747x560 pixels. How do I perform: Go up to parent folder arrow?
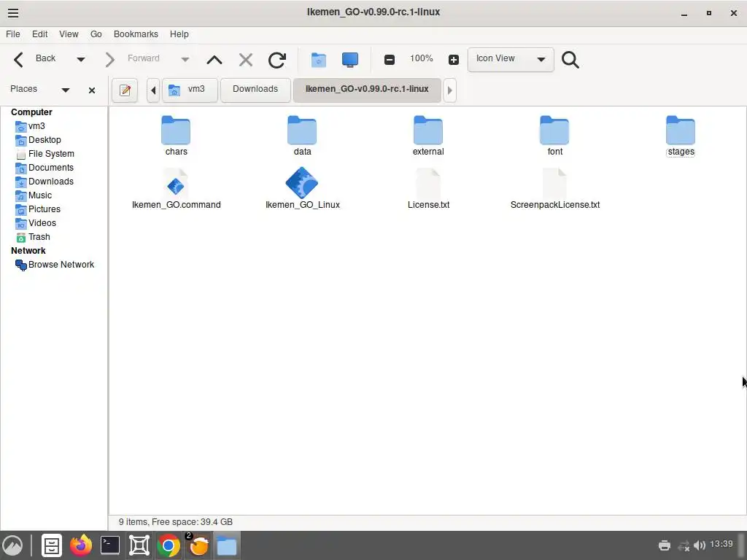tap(214, 60)
